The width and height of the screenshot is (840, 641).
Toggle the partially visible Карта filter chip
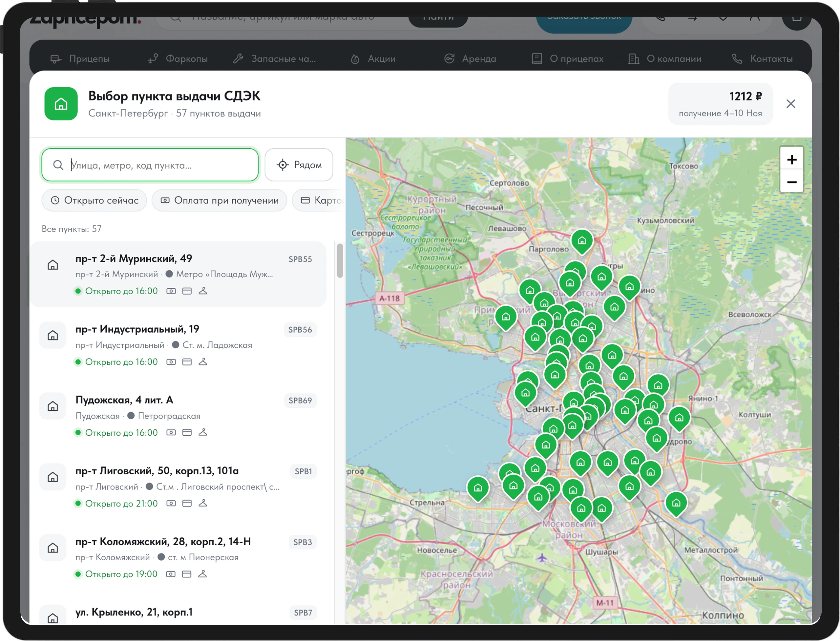pyautogui.click(x=319, y=200)
